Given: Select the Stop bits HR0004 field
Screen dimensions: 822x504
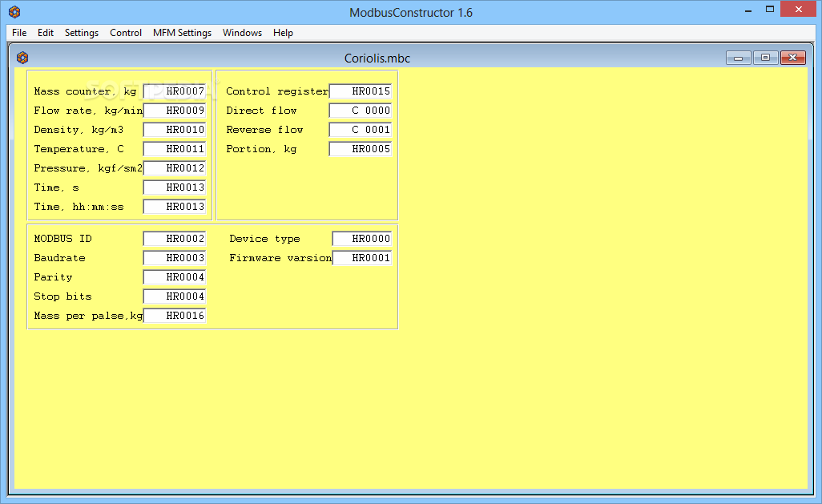Looking at the screenshot, I should 175,296.
